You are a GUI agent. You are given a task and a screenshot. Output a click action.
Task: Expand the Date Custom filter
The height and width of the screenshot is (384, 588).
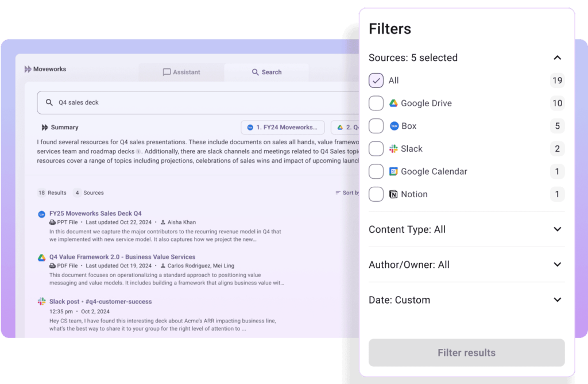click(x=556, y=299)
